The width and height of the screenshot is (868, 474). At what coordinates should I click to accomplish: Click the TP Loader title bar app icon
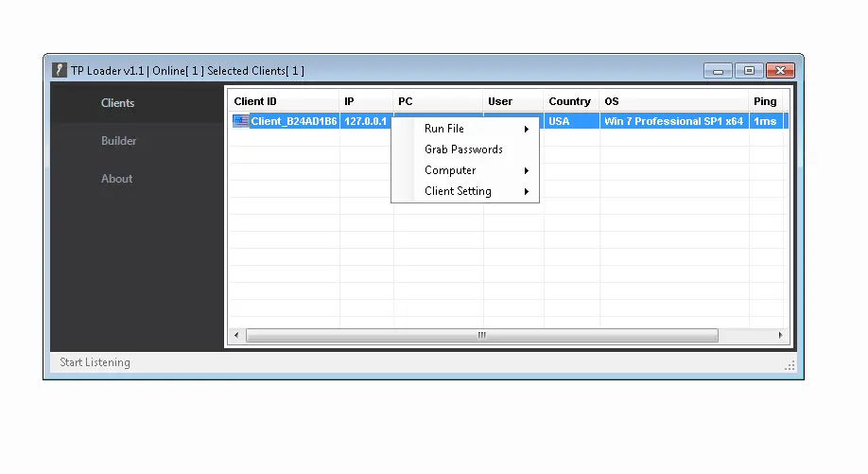click(x=60, y=70)
